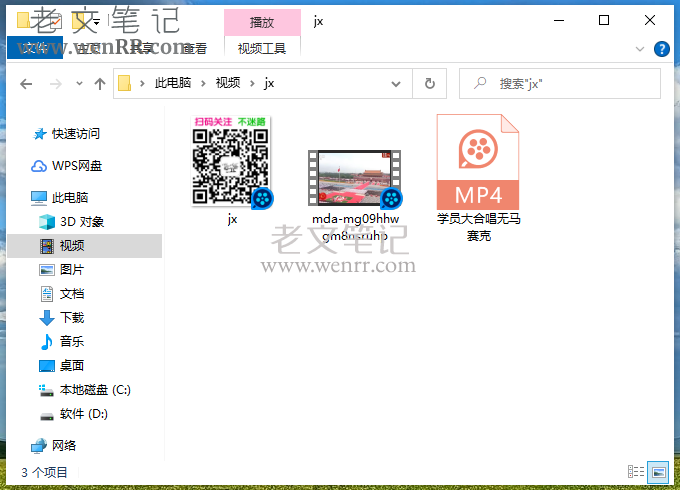Switch to details view layout icon
The height and width of the screenshot is (490, 680).
pyautogui.click(x=636, y=471)
